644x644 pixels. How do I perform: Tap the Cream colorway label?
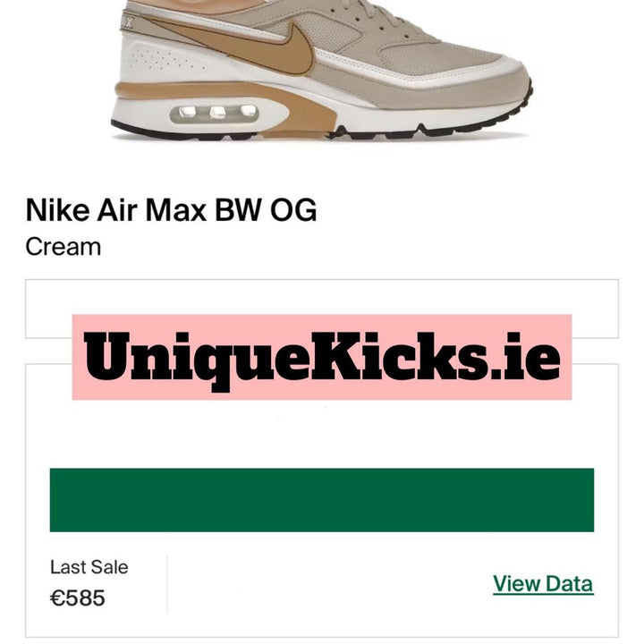[x=64, y=247]
